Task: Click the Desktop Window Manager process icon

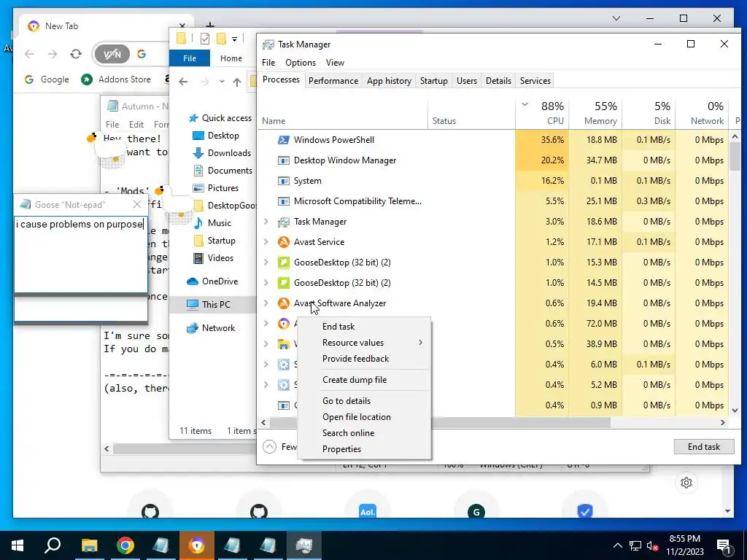Action: pyautogui.click(x=284, y=160)
